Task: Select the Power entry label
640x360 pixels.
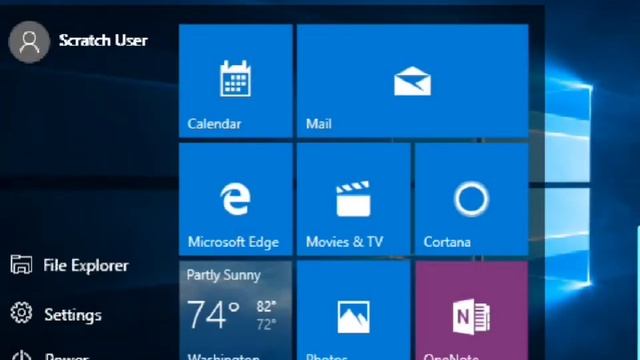Action: pos(67,356)
